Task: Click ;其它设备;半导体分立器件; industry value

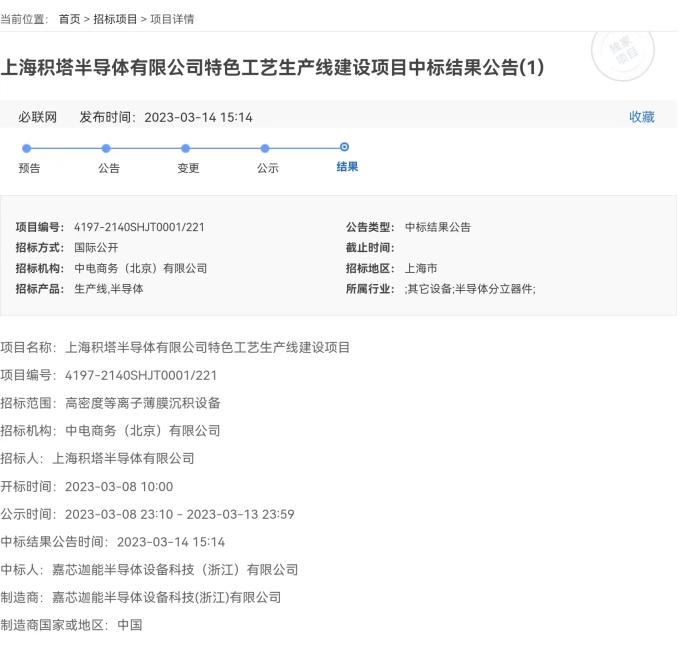Action: (470, 289)
